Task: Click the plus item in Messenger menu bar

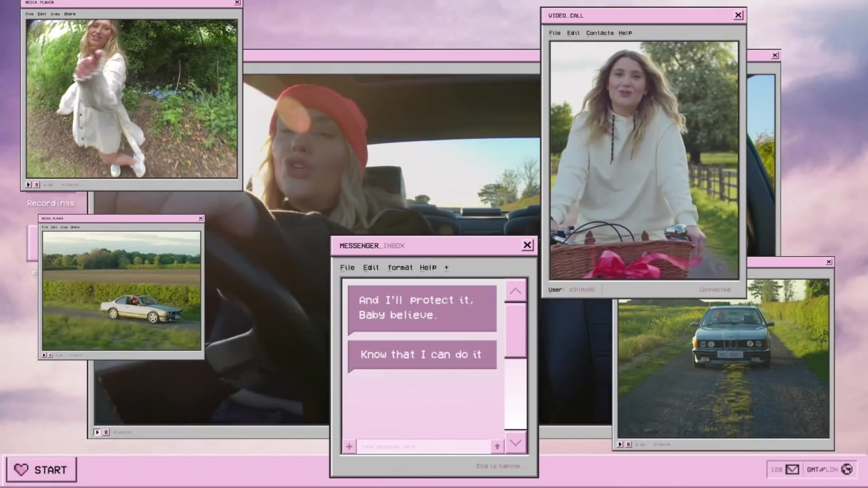Action: pyautogui.click(x=446, y=267)
